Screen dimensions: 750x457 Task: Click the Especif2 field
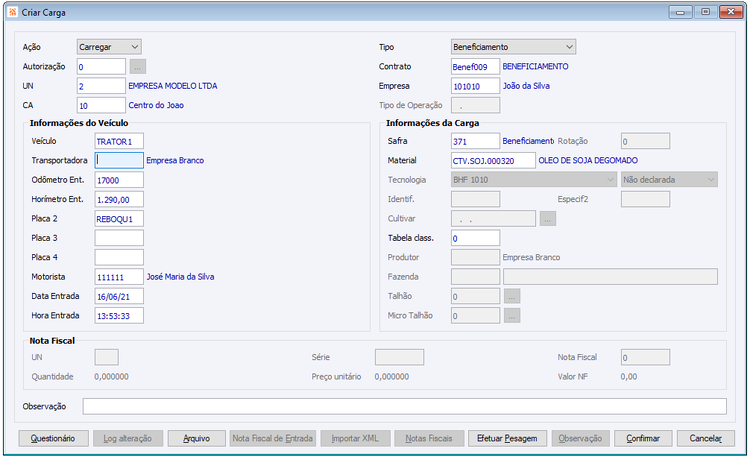click(x=645, y=199)
